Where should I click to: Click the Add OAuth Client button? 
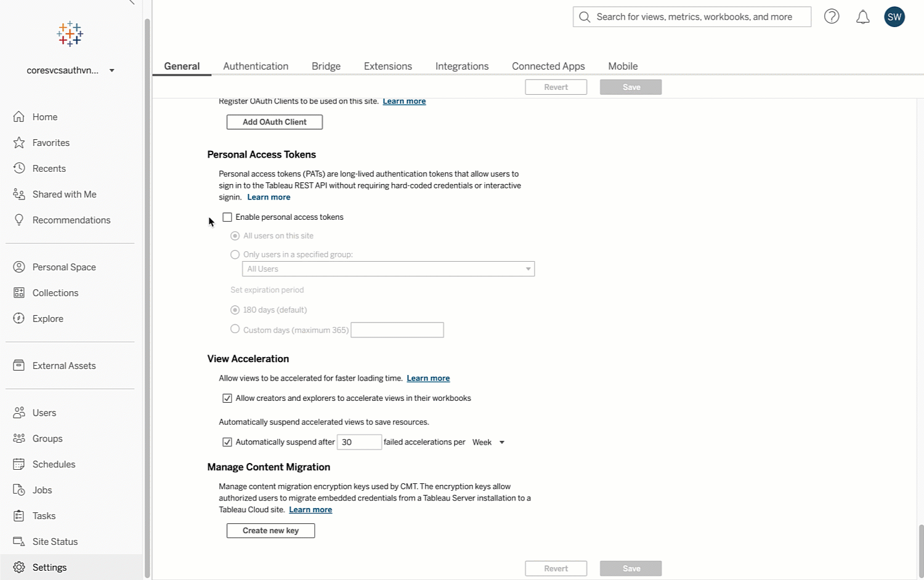point(275,122)
